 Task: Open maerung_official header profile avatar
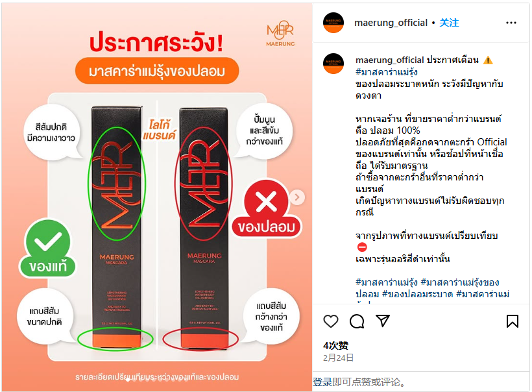(333, 23)
